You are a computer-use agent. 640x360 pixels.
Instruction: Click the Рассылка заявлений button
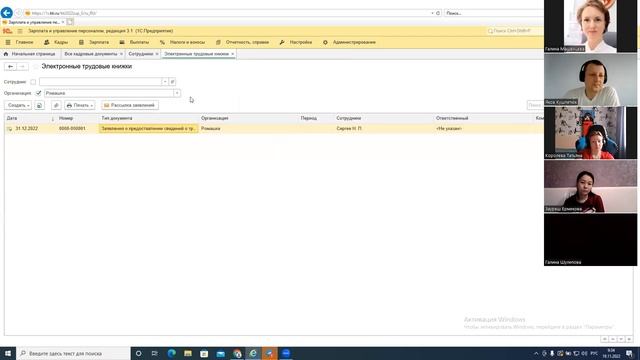click(130, 105)
